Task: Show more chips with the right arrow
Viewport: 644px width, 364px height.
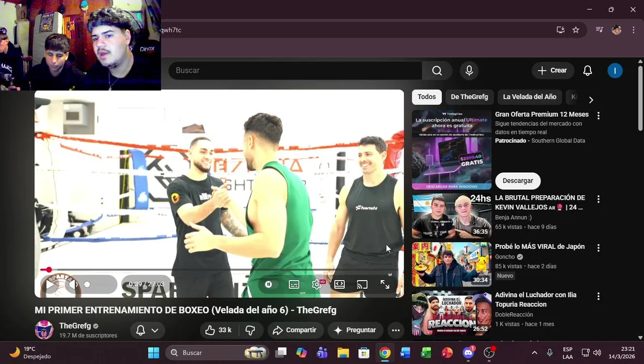Action: 591,100
